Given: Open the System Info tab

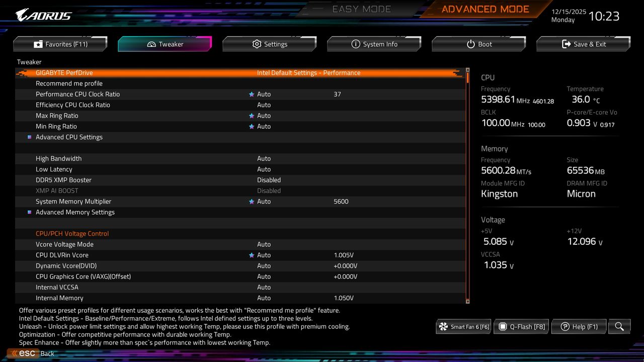Looking at the screenshot, I should [374, 44].
